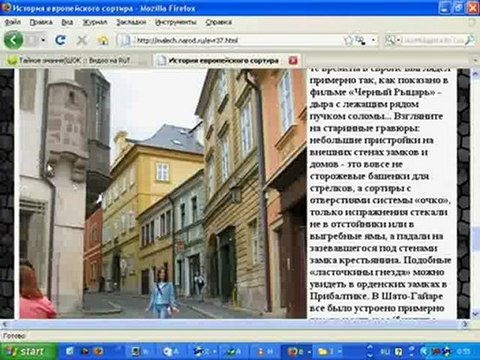Open the Firefox taskbar window group
This screenshot has height=360, width=480.
tap(297, 351)
